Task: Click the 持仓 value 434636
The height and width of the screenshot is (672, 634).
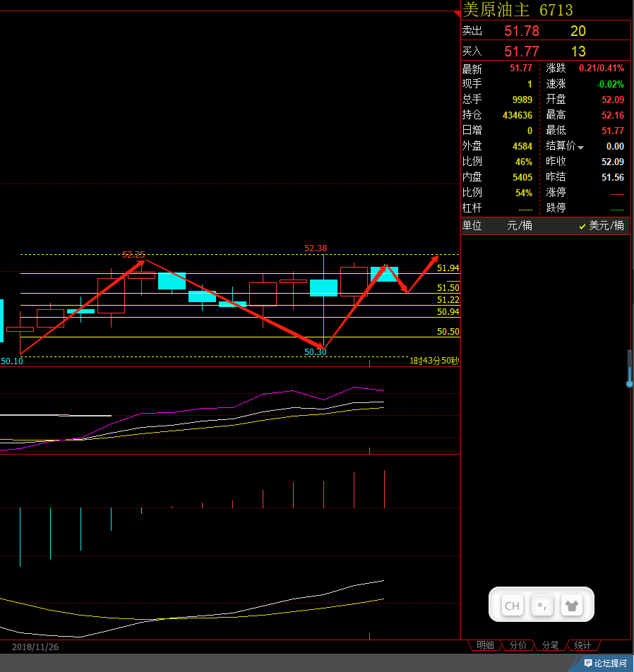Action: click(x=518, y=115)
